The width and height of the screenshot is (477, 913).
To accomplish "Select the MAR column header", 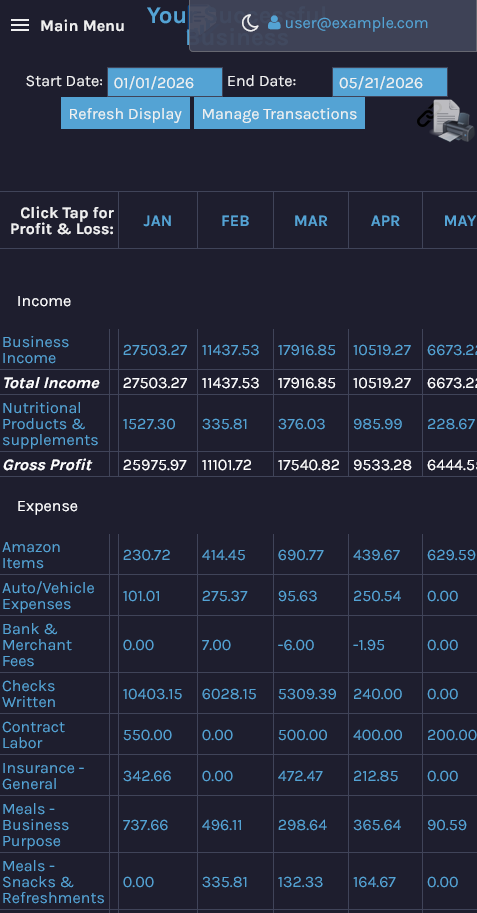I will (311, 221).
